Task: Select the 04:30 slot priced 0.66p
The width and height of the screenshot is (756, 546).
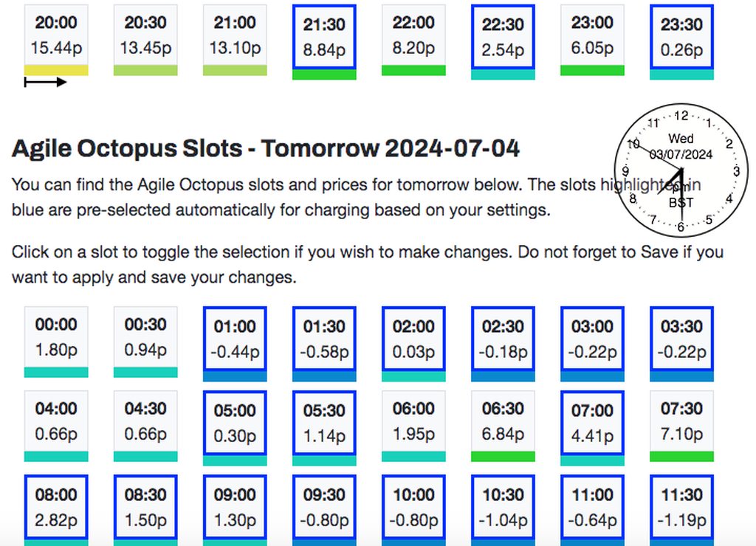Action: [x=145, y=421]
